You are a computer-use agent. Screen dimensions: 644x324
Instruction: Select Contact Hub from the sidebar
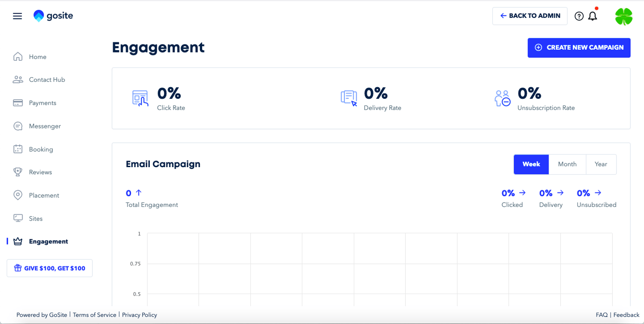[x=47, y=80]
